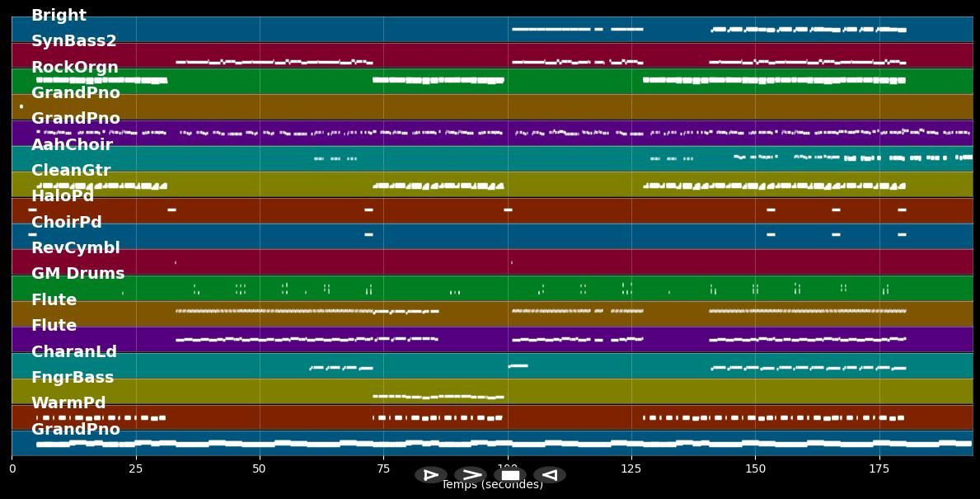This screenshot has width=980, height=499.
Task: Select the HaloPd track label
Action: click(x=63, y=195)
